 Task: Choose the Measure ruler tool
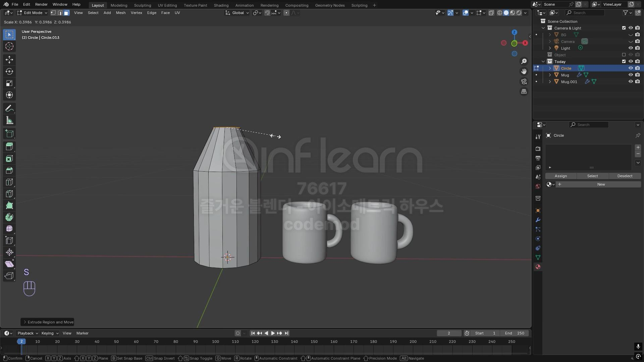(x=9, y=120)
